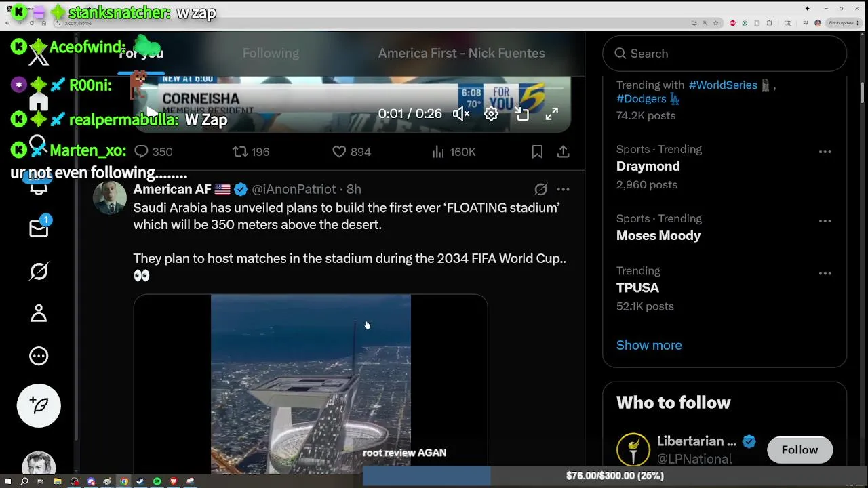
Task: Open the Draymond trending topic
Action: click(x=648, y=166)
